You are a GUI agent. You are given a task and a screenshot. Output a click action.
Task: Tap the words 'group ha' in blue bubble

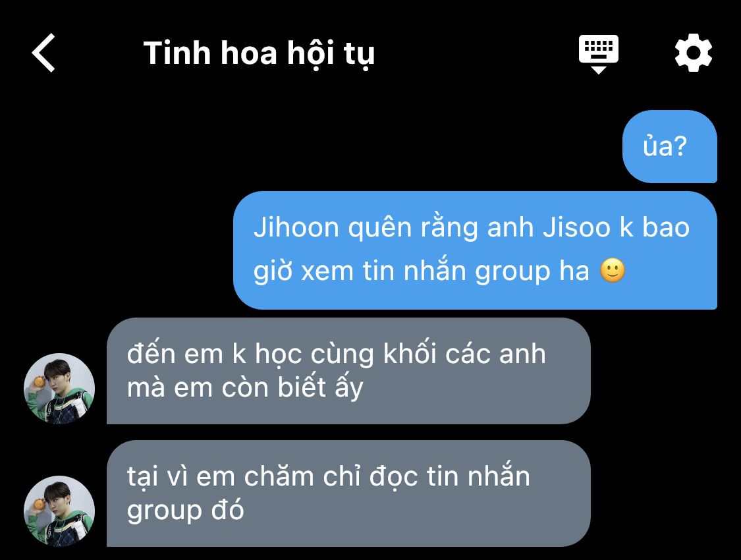pyautogui.click(x=532, y=272)
